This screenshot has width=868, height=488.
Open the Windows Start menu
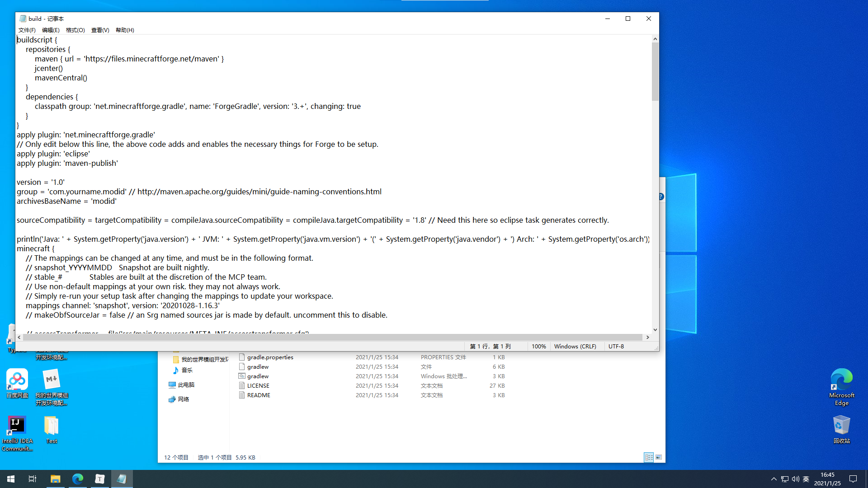point(11,479)
